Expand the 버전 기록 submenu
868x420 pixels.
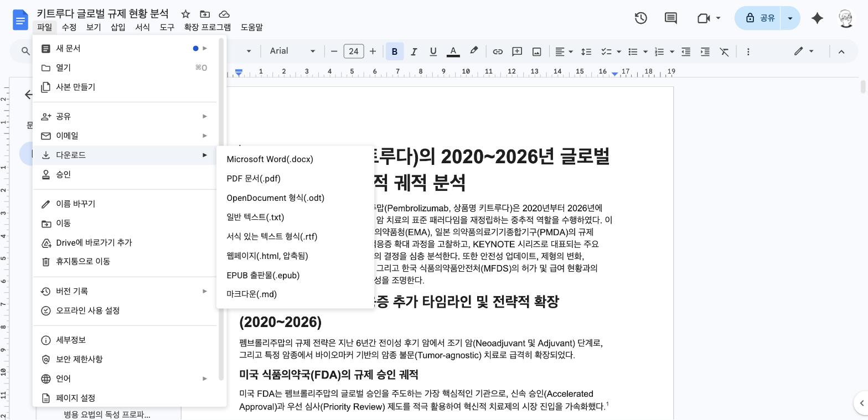click(125, 291)
